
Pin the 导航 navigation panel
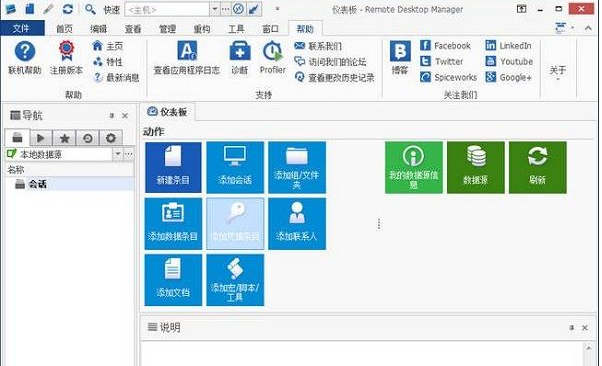click(111, 116)
